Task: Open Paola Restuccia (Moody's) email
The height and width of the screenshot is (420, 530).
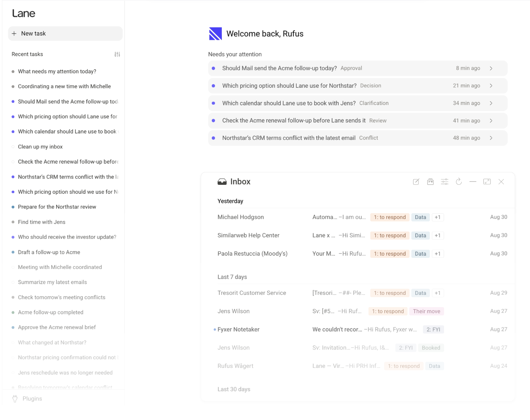Action: [362, 254]
